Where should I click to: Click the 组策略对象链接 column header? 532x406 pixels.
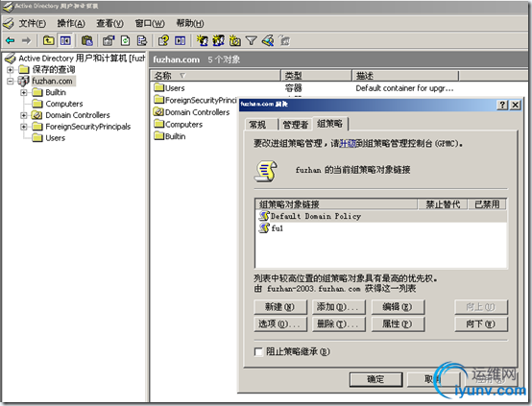(x=336, y=204)
